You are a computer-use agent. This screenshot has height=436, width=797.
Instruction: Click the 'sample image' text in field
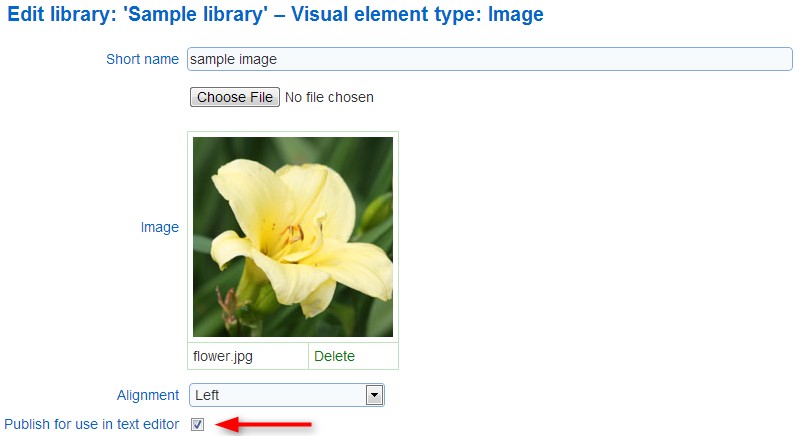point(233,59)
